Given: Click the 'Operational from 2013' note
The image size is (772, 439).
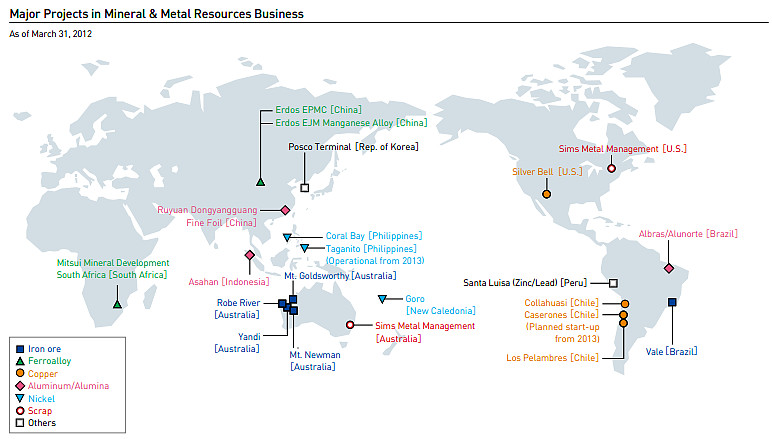Looking at the screenshot, I should (x=375, y=260).
